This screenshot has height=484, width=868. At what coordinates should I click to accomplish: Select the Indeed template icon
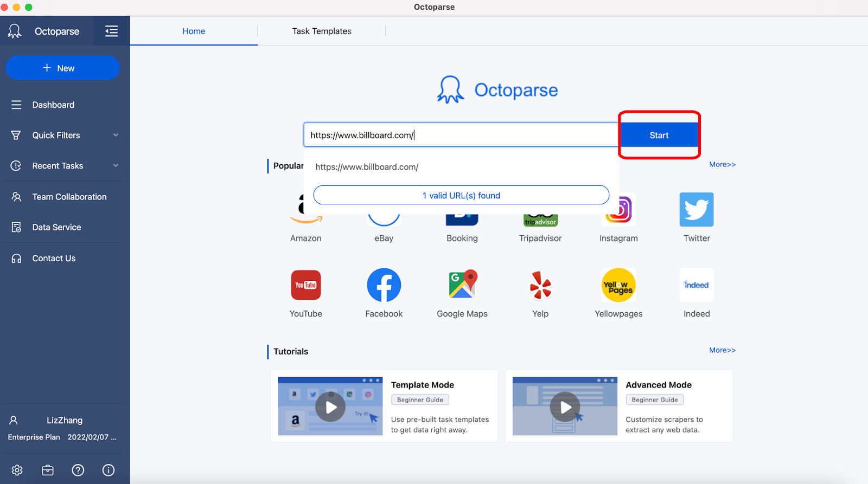(x=697, y=285)
